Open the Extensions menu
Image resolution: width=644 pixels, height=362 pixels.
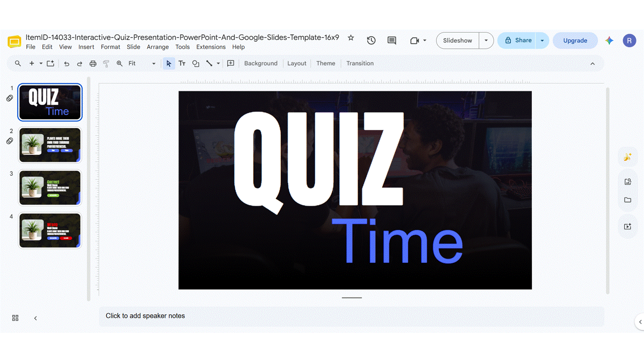[211, 47]
